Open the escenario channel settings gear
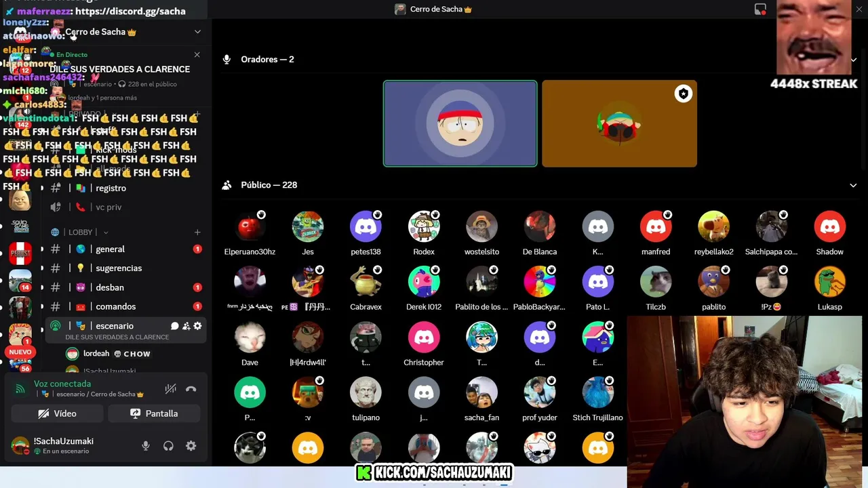 [x=197, y=326]
